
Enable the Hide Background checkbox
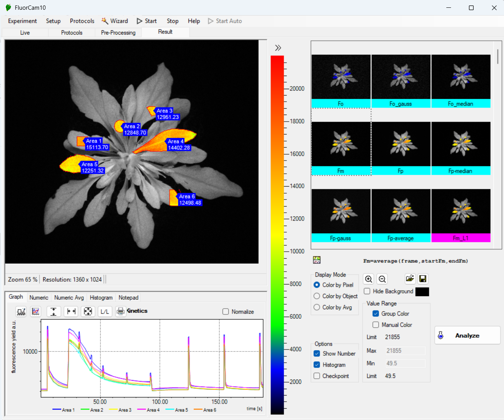click(x=367, y=291)
